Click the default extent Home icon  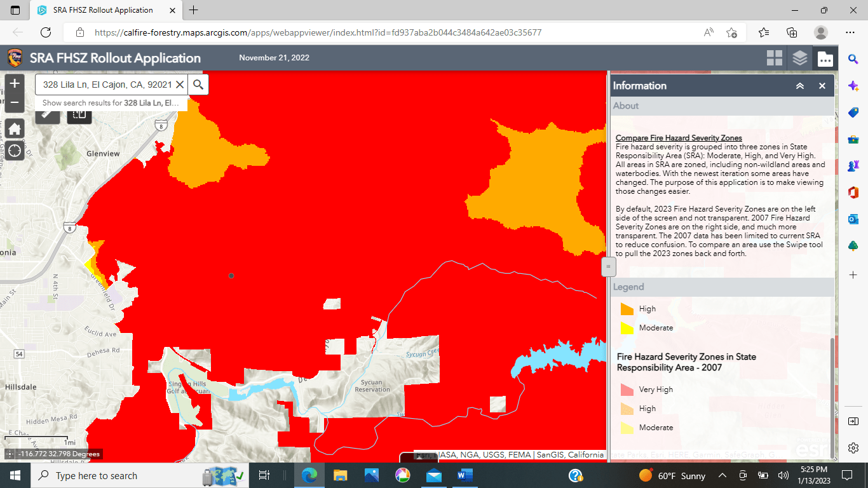14,128
